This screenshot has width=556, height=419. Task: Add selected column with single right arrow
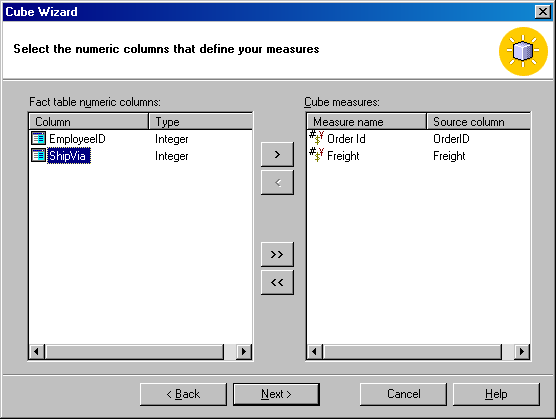pyautogui.click(x=277, y=154)
